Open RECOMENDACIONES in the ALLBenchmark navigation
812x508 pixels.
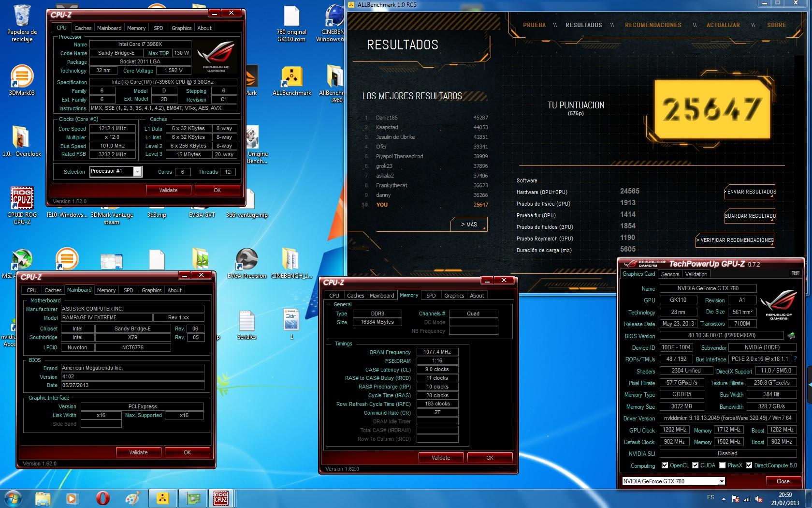pyautogui.click(x=653, y=25)
